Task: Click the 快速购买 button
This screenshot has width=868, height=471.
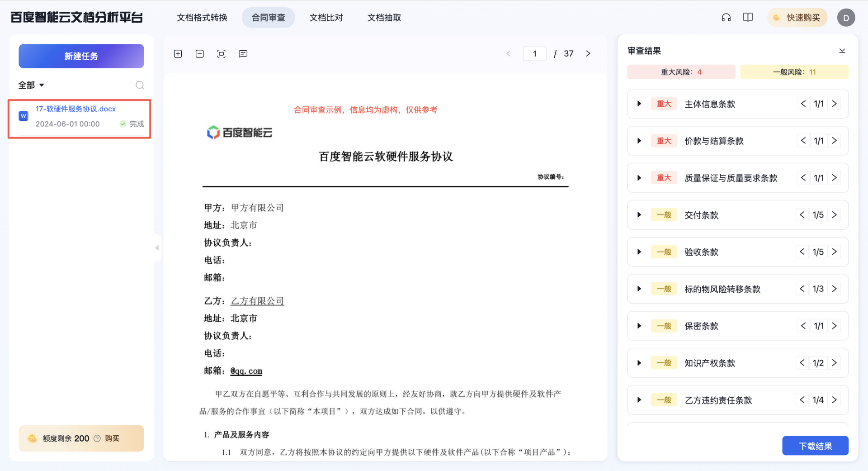Action: [x=797, y=18]
